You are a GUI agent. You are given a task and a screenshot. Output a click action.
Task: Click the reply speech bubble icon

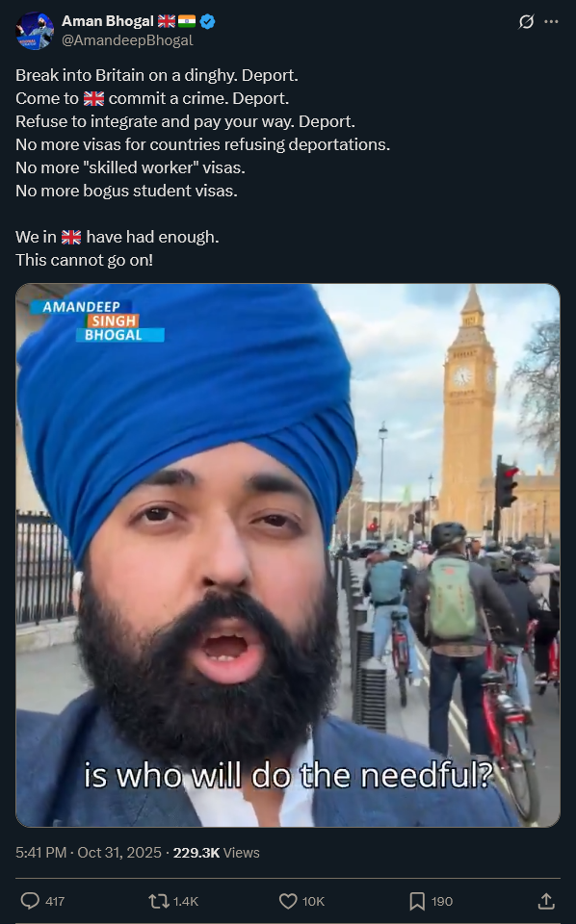[30, 901]
